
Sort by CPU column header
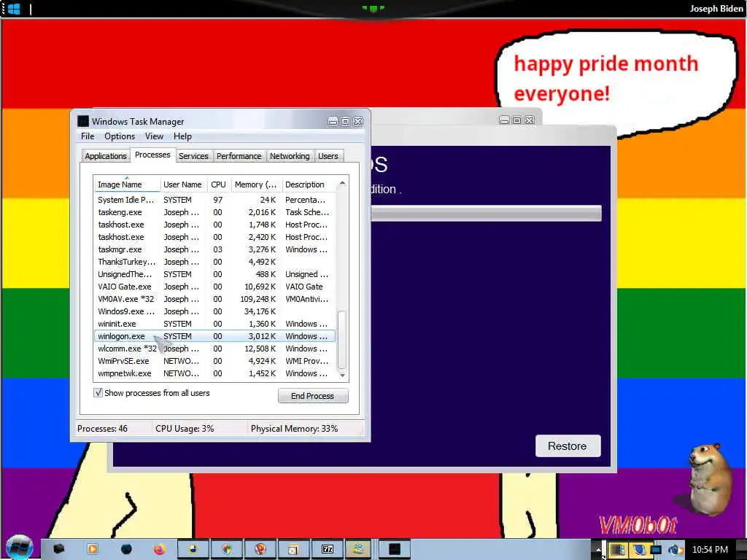[x=219, y=184]
